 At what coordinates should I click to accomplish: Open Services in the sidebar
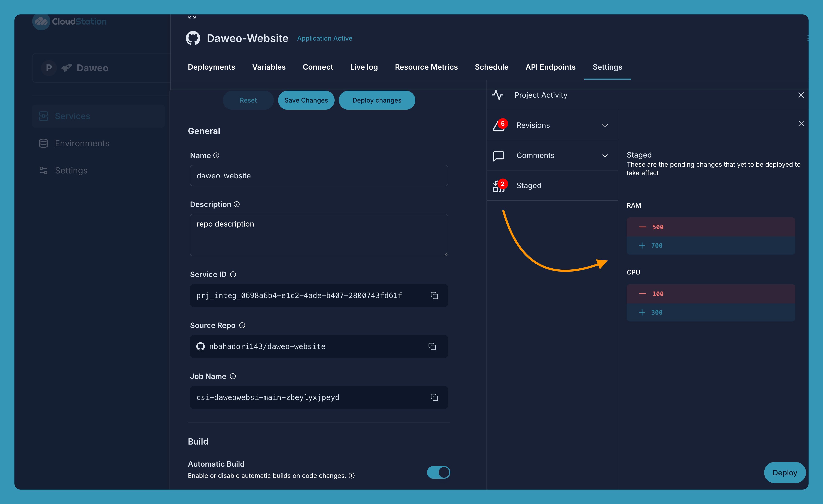click(99, 116)
